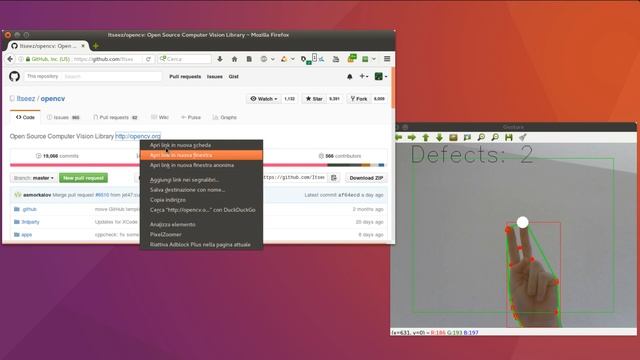Switch to the repository Pull requests tab
This screenshot has height=360, width=640.
tap(116, 118)
